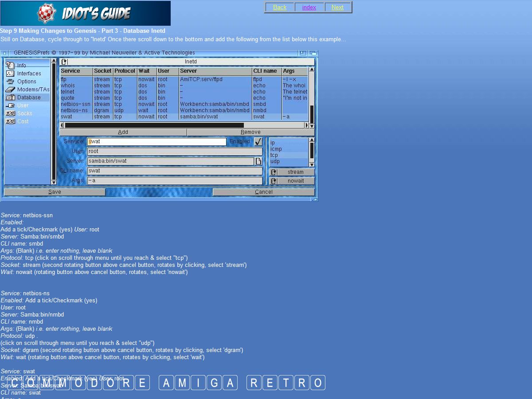Cycle the Inetd database selector
Viewport: 532px width, 399px height.
click(x=64, y=62)
